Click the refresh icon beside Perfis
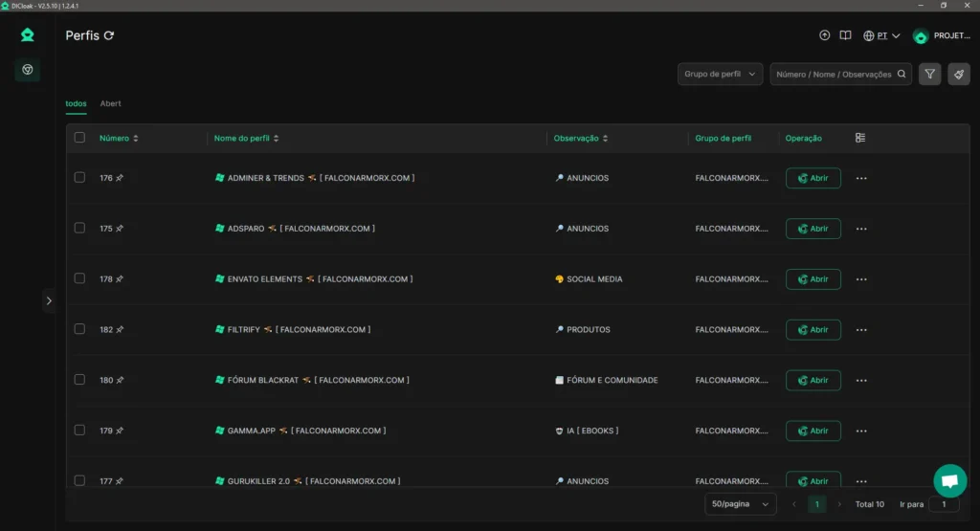The image size is (980, 531). coord(109,35)
